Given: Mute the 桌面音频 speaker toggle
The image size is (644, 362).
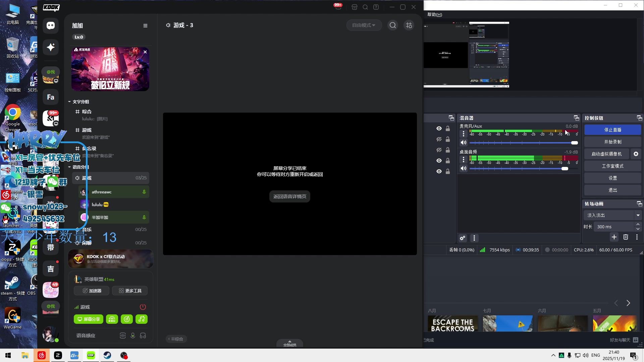Looking at the screenshot, I should pyautogui.click(x=464, y=168).
